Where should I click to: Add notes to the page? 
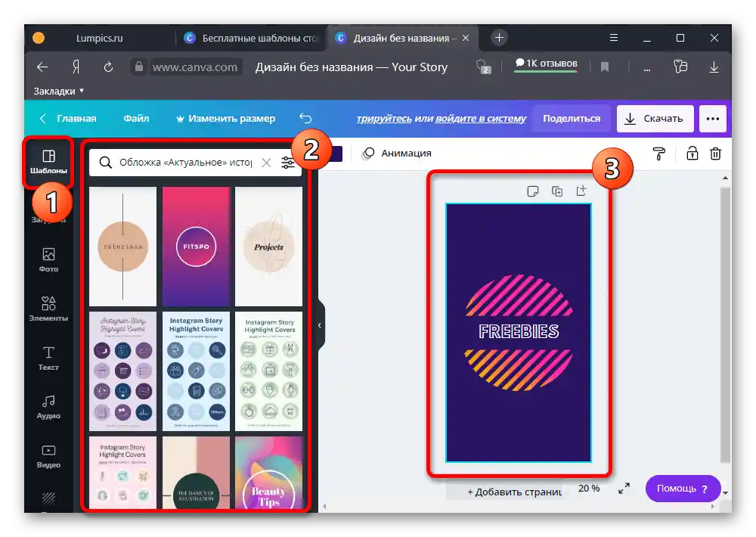(x=533, y=191)
